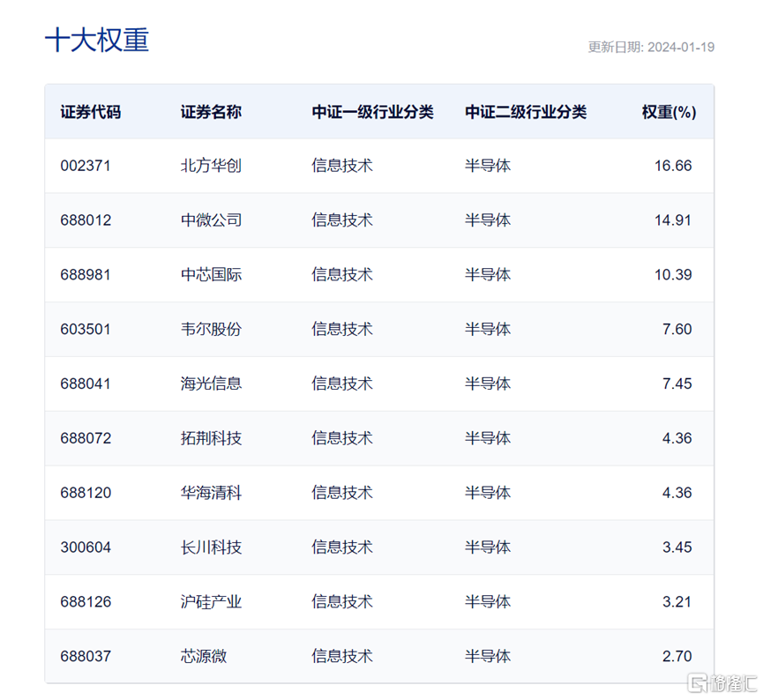Click '信息技术' in the 华海清科 row
The image size is (763, 700).
[342, 493]
